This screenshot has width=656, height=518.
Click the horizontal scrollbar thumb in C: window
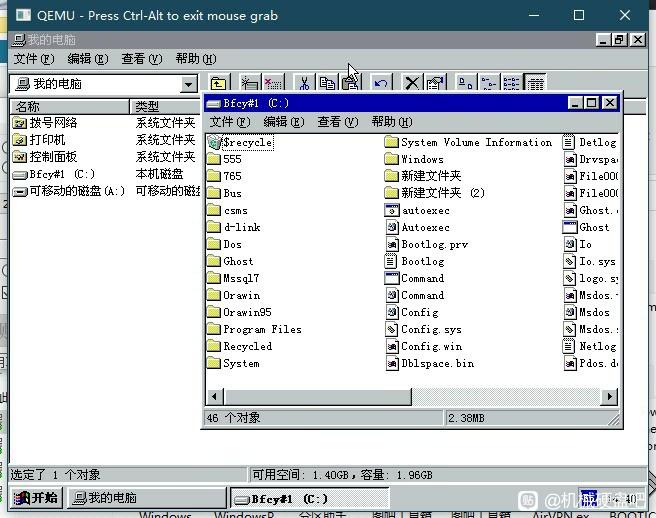(x=318, y=397)
